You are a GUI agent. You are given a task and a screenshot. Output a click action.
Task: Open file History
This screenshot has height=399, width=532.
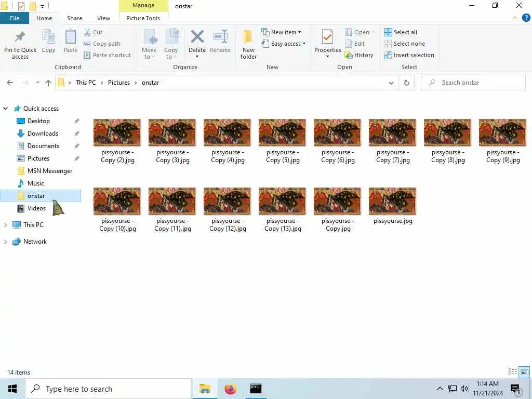coord(359,55)
